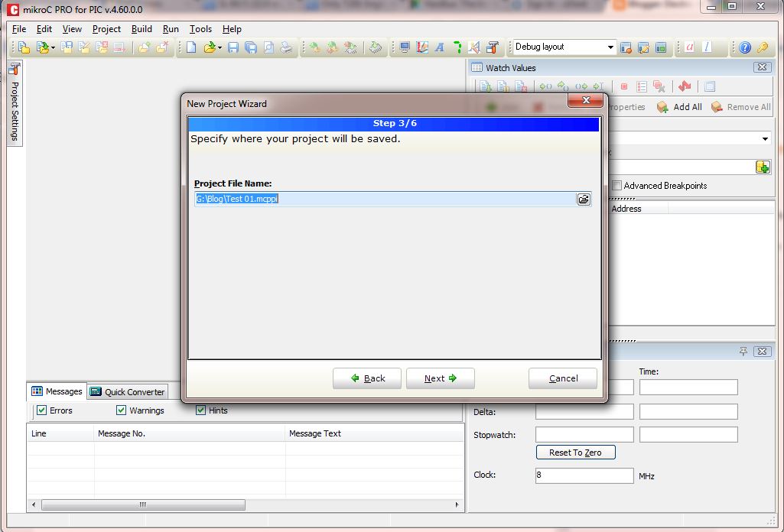
Task: Click the Remove File From Project icon
Action: (x=162, y=47)
